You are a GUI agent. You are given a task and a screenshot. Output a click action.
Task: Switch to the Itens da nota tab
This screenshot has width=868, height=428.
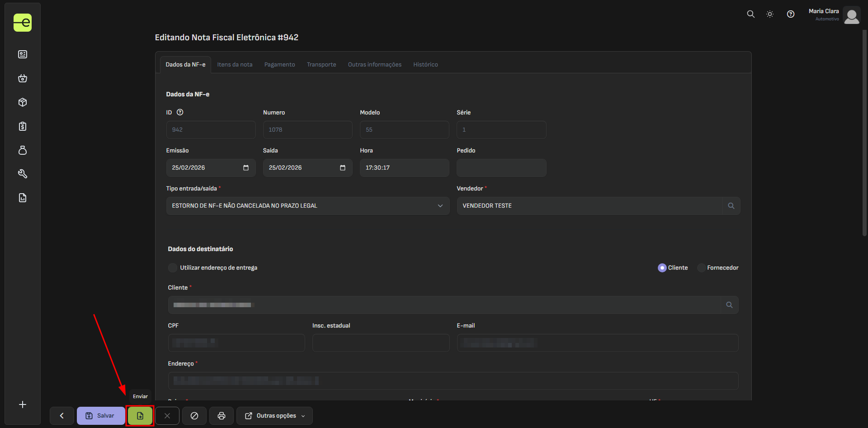pos(235,65)
